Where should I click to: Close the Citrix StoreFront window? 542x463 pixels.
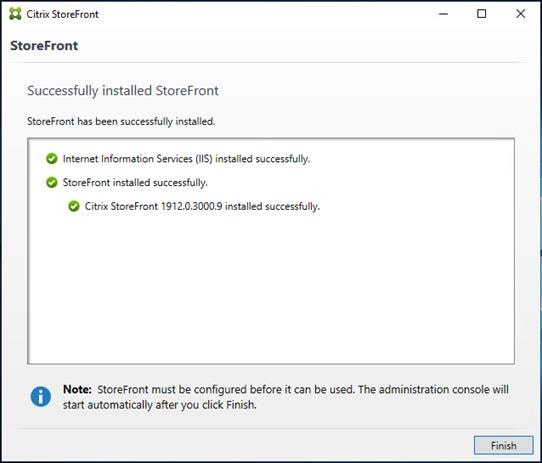(x=521, y=14)
